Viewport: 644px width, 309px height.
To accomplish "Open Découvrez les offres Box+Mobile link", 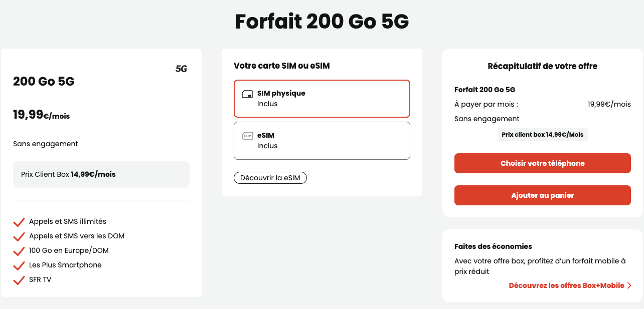I will (x=566, y=285).
